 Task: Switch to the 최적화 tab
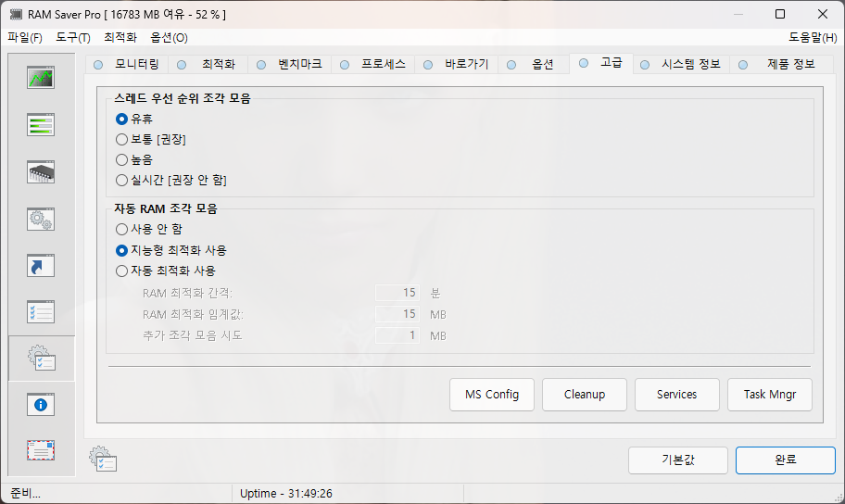click(x=208, y=64)
